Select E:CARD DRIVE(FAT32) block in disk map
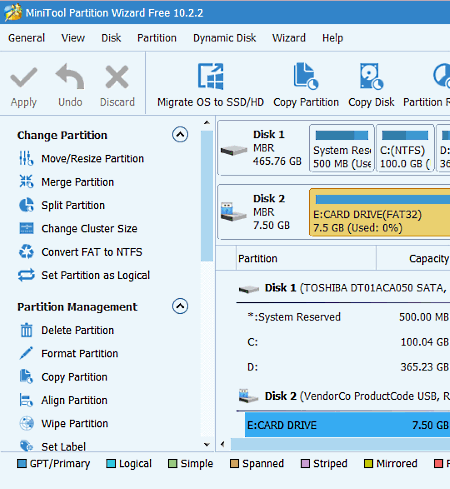 click(x=380, y=212)
